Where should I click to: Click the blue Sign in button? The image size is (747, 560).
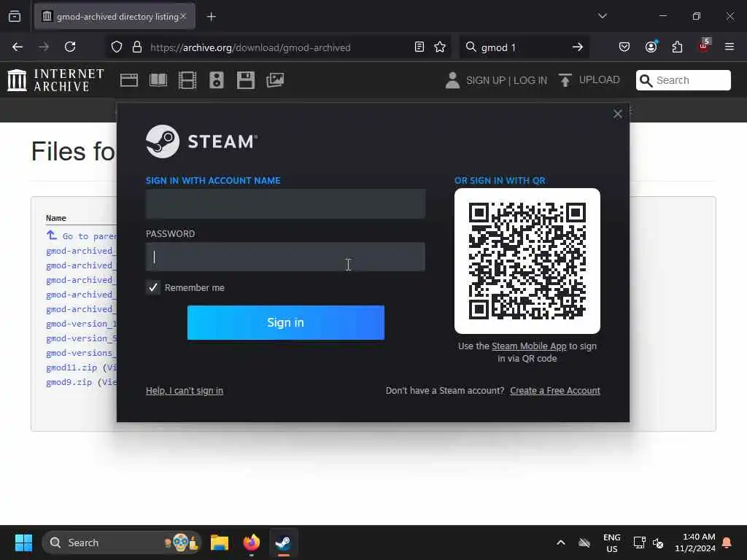coord(286,323)
